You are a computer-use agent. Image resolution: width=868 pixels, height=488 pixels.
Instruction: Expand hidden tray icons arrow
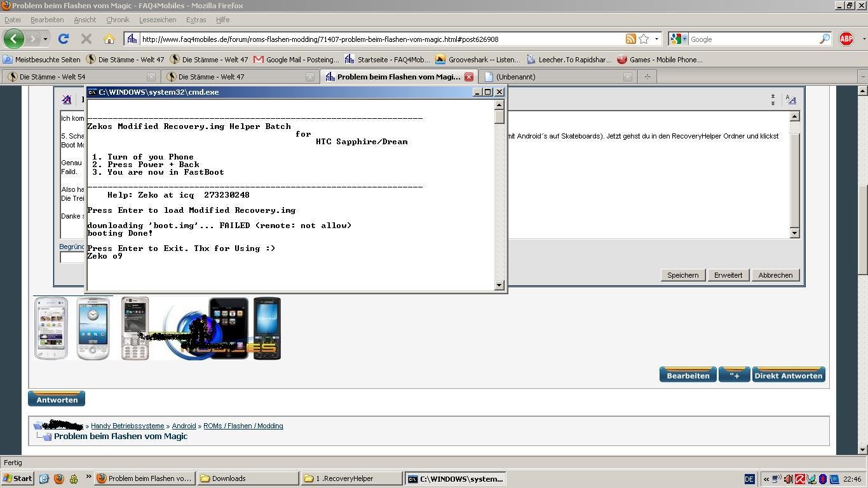pos(766,479)
